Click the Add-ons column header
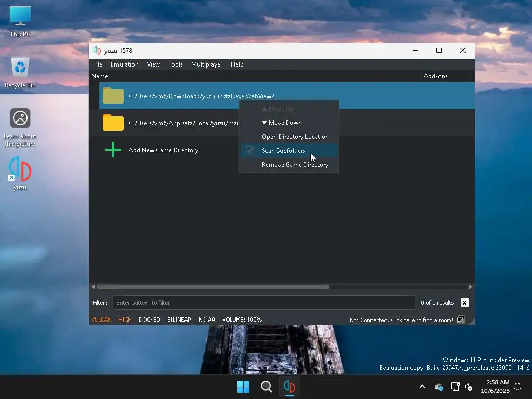This screenshot has height=399, width=532. (447, 76)
